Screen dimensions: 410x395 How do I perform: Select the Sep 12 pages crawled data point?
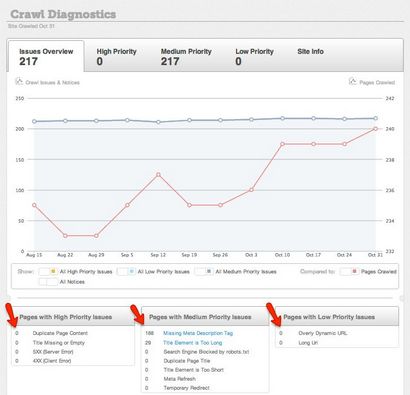click(x=158, y=175)
